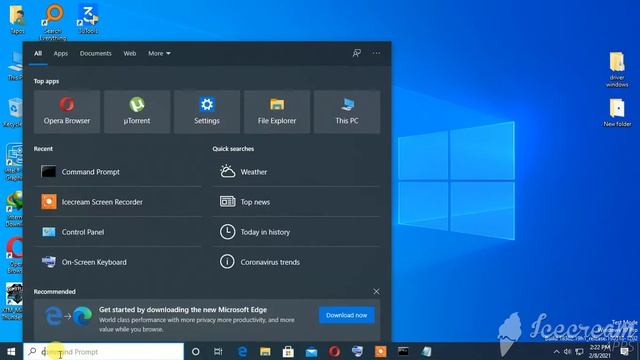640x360 pixels.
Task: Switch to the Web search tab
Action: click(x=130, y=53)
